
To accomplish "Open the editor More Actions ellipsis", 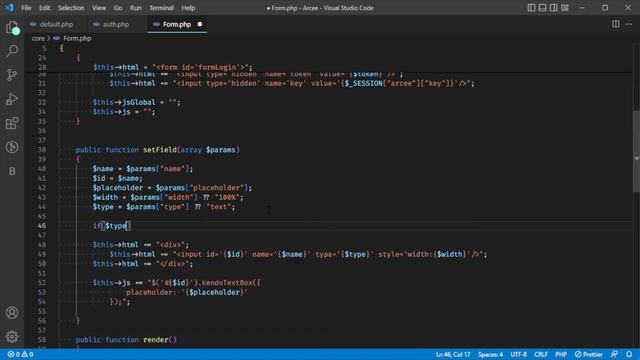I will [629, 24].
